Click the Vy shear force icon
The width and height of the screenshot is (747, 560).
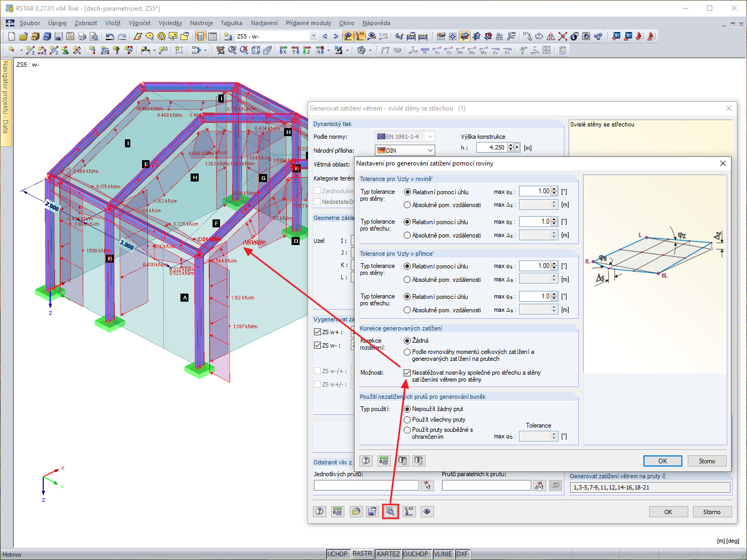pyautogui.click(x=436, y=50)
